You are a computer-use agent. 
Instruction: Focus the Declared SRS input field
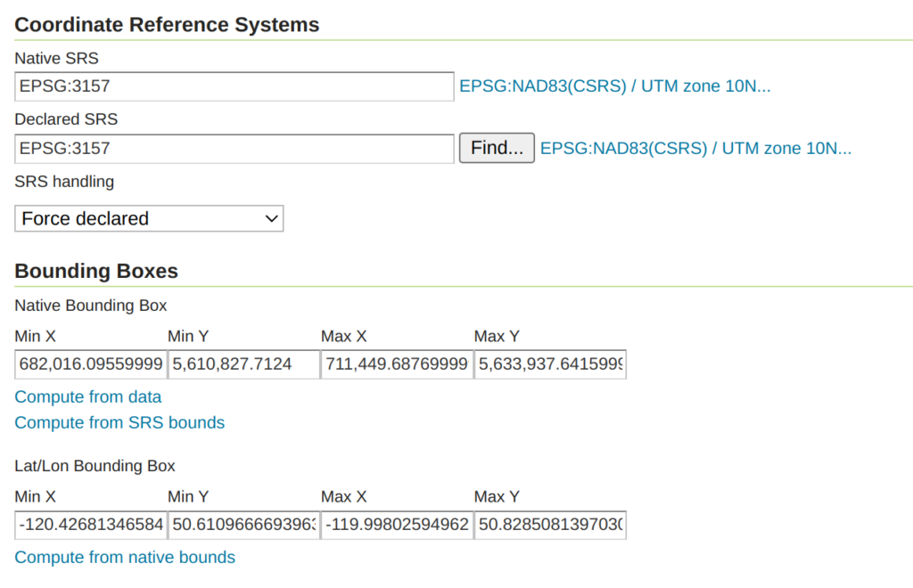pyautogui.click(x=234, y=149)
